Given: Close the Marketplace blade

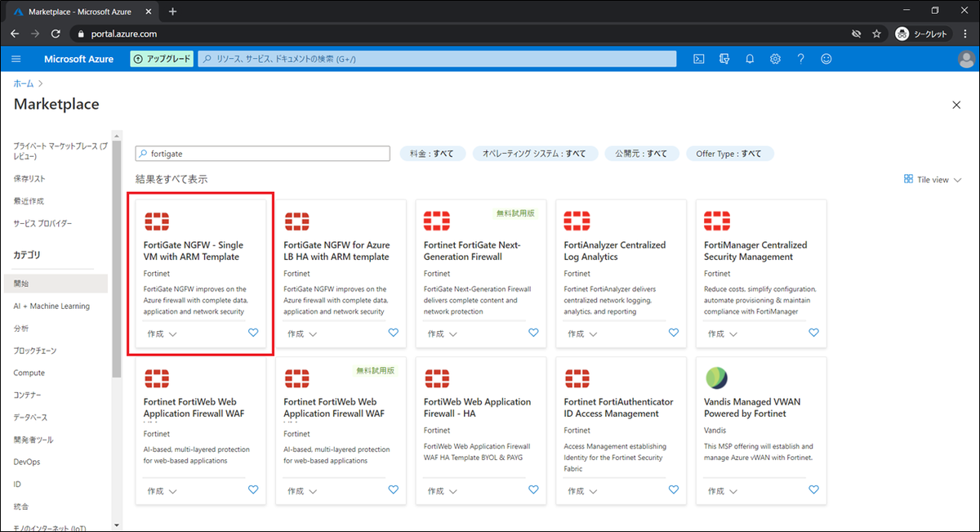Looking at the screenshot, I should [956, 105].
